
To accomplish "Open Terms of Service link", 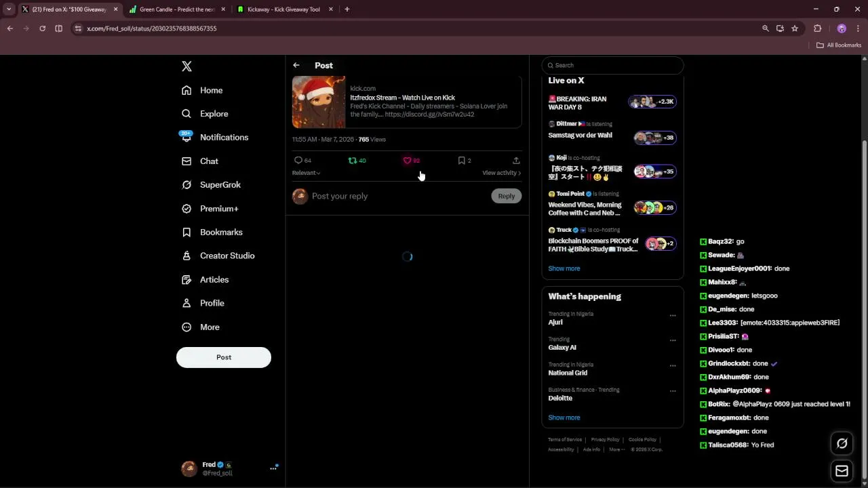I will pos(565,440).
